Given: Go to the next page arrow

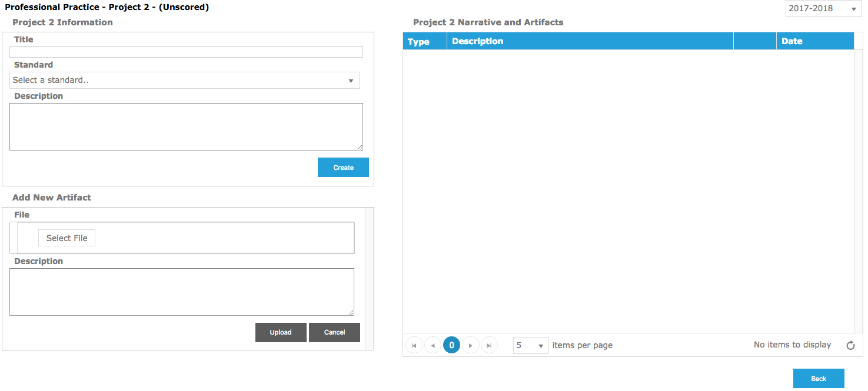Looking at the screenshot, I should click(x=470, y=345).
